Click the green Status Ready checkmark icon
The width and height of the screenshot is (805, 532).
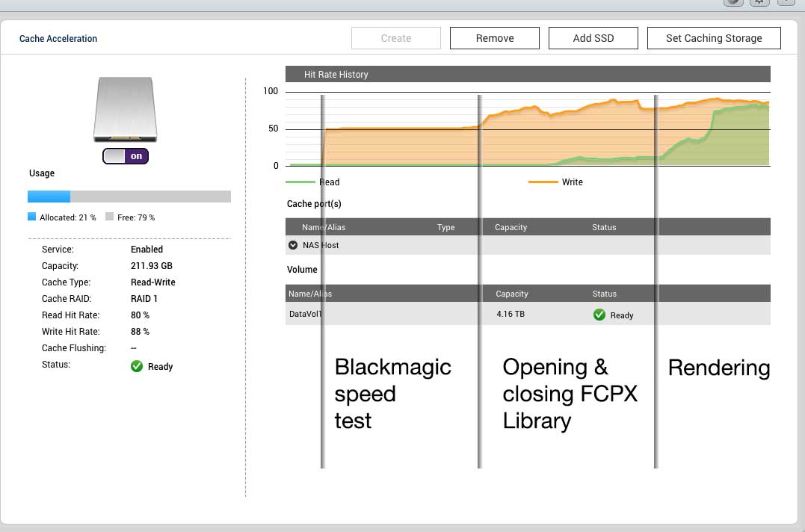click(x=137, y=366)
